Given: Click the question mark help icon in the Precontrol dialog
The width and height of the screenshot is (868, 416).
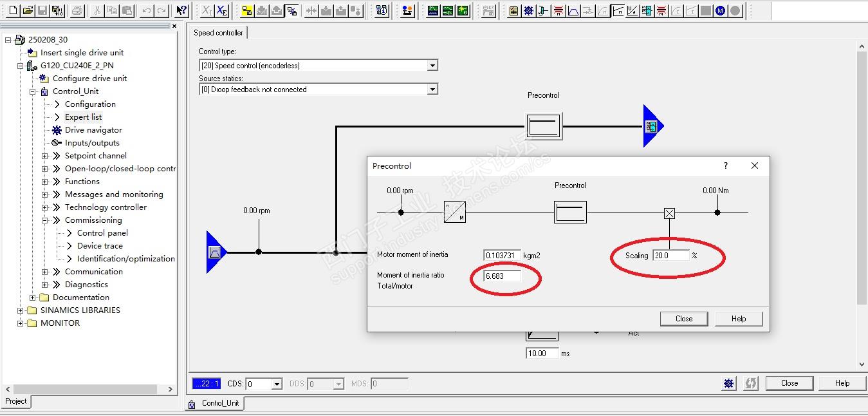Looking at the screenshot, I should 726,165.
